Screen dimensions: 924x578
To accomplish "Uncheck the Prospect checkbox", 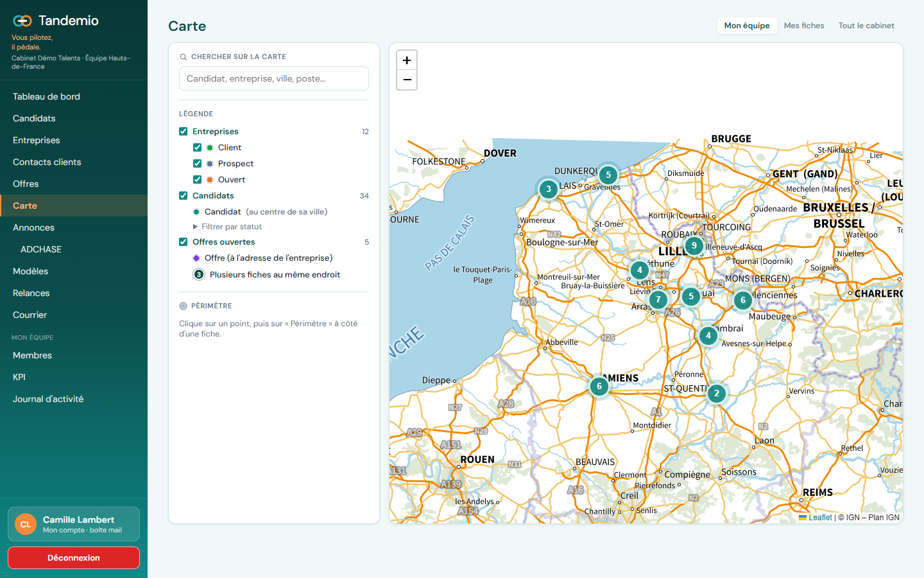I will 198,164.
